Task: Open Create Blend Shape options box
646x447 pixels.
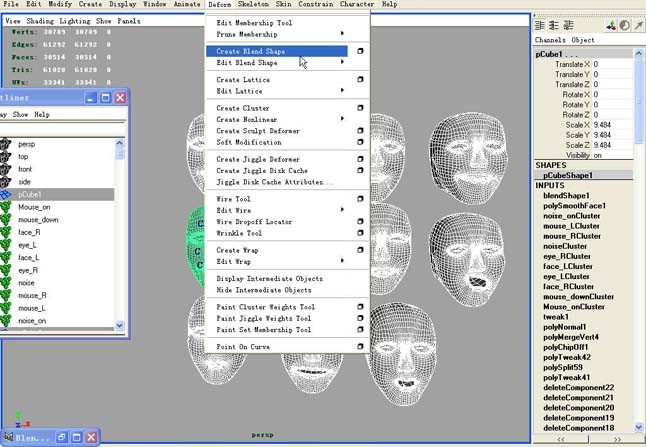Action: 360,51
